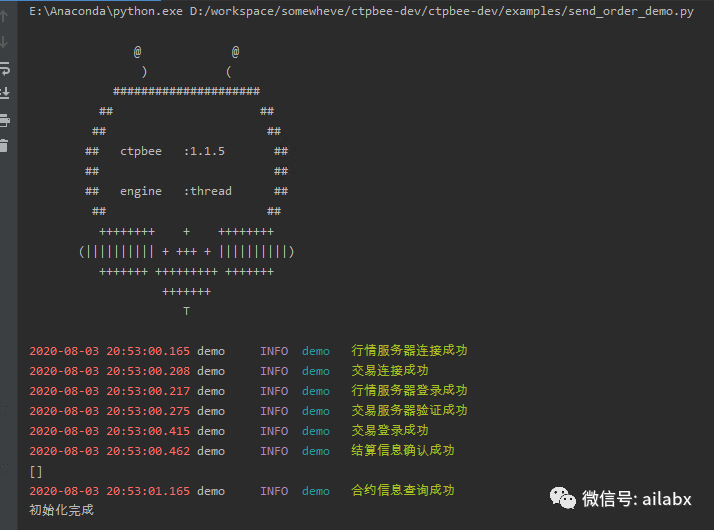Image resolution: width=714 pixels, height=530 pixels.
Task: Click the down-arrow stack trace icon
Action: point(4,42)
